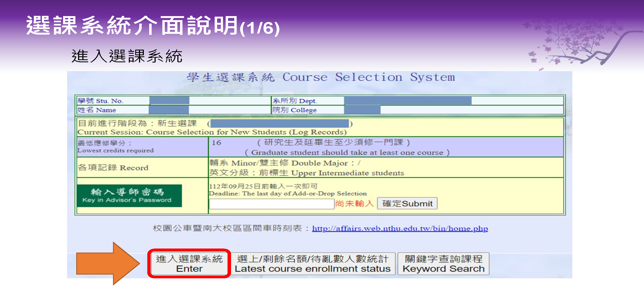This screenshot has width=644, height=292.
Task: Select the Deadline Add-or-Drop Selection text
Action: (x=288, y=194)
